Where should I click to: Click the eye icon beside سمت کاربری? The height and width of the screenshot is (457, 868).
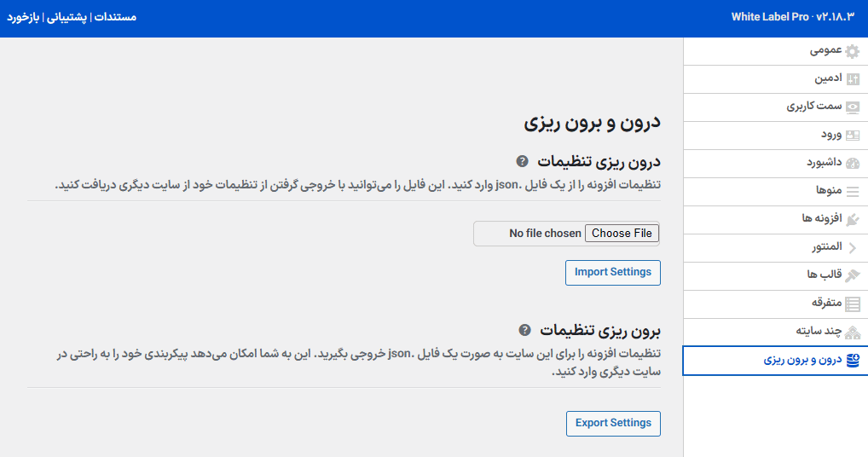pyautogui.click(x=852, y=107)
